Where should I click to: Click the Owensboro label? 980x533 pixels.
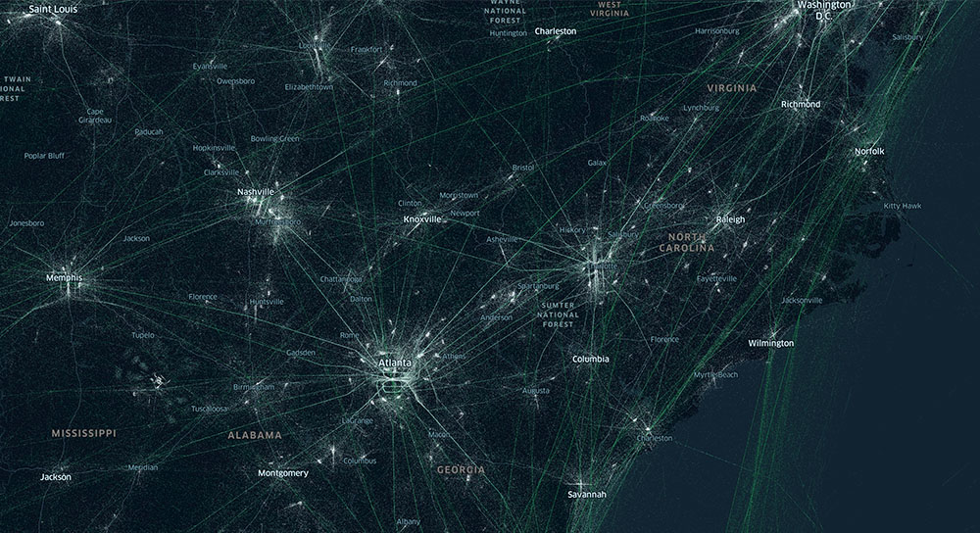pos(235,81)
